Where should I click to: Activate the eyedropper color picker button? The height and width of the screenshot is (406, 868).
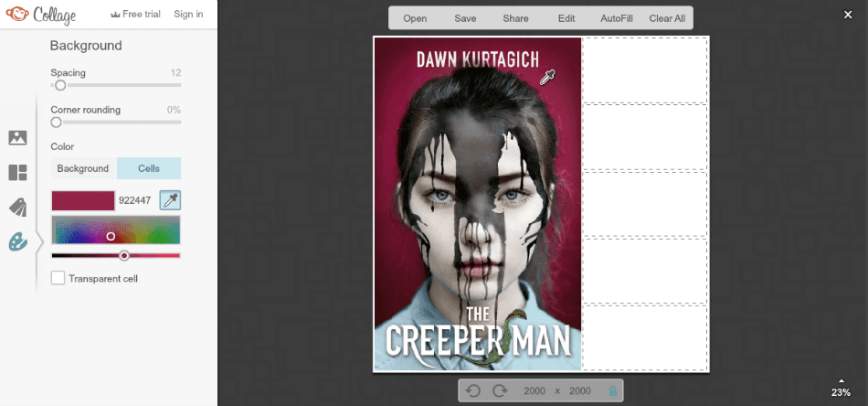171,200
